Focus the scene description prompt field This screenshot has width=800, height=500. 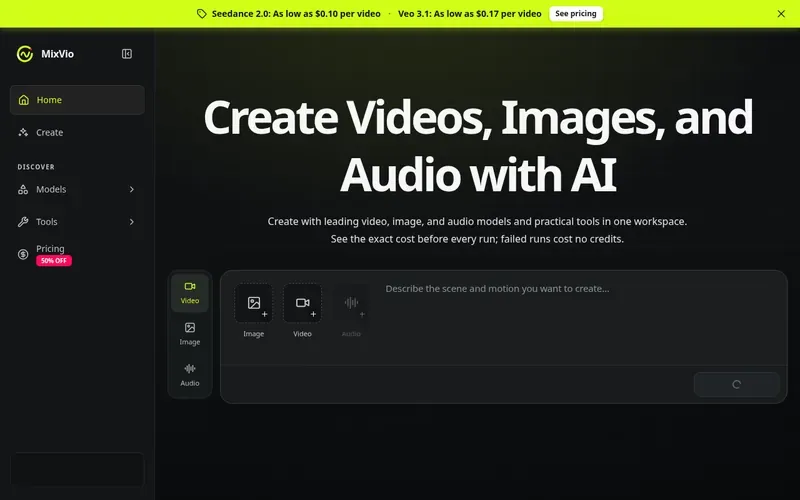click(x=582, y=319)
